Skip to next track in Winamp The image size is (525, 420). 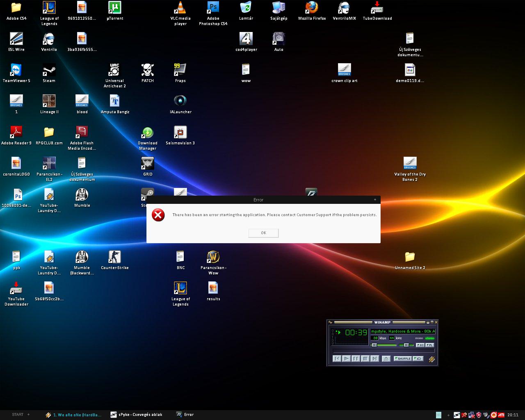pyautogui.click(x=374, y=358)
